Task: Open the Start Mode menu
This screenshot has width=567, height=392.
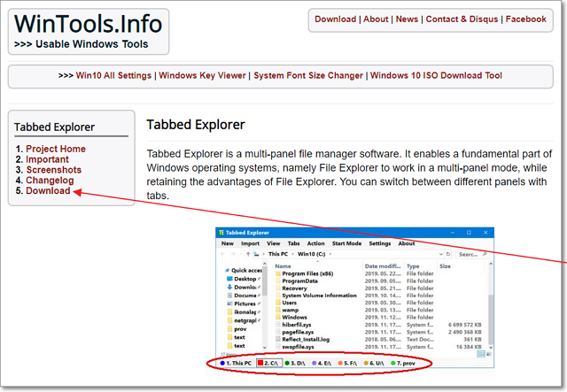Action: pyautogui.click(x=346, y=243)
